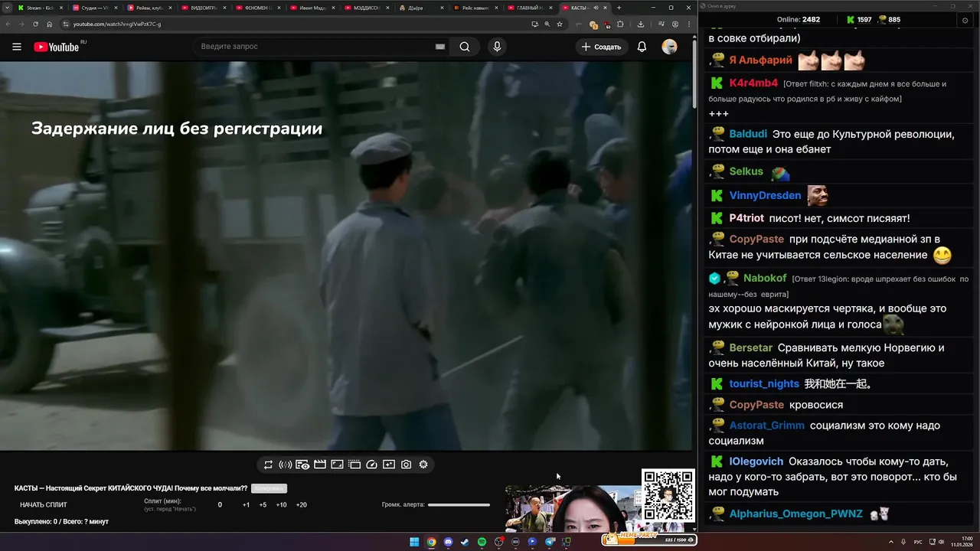The image size is (980, 551).
Task: Click the dashed-frame window icon in the player toolbar
Action: (x=354, y=465)
